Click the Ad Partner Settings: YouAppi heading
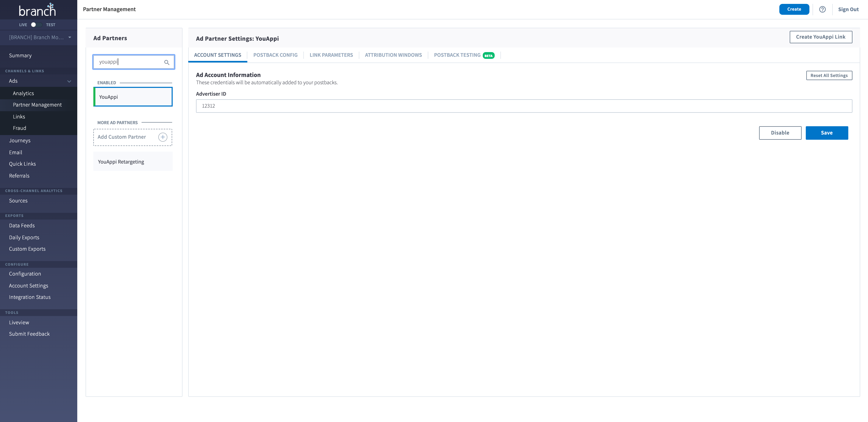The width and height of the screenshot is (868, 422). (237, 38)
